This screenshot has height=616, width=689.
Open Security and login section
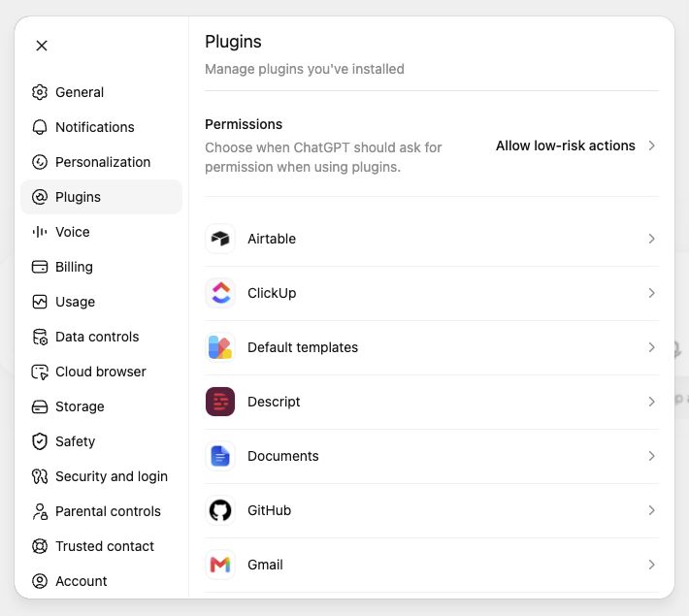point(101,476)
